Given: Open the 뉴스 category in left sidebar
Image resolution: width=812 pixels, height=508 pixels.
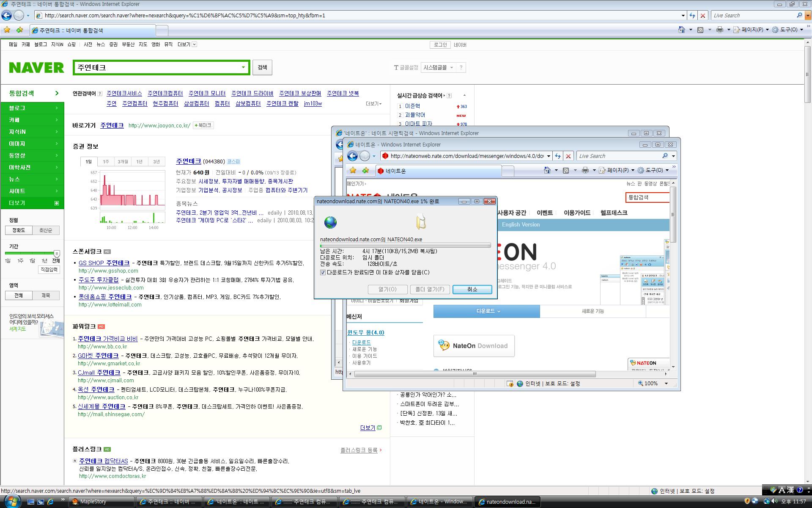Looking at the screenshot, I should 33,179.
